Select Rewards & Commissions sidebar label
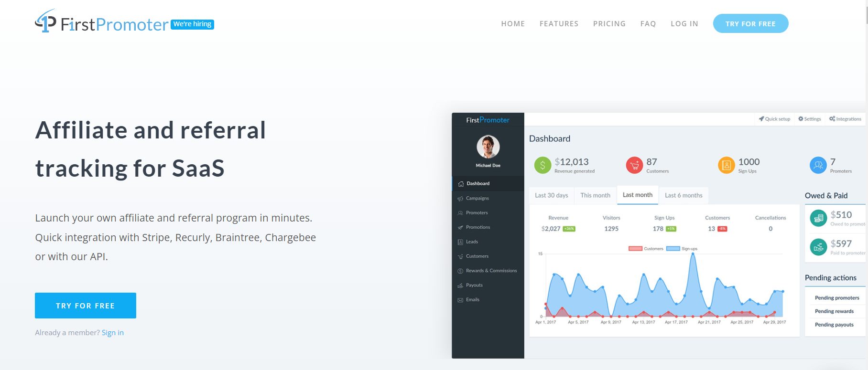The height and width of the screenshot is (370, 868). [491, 271]
